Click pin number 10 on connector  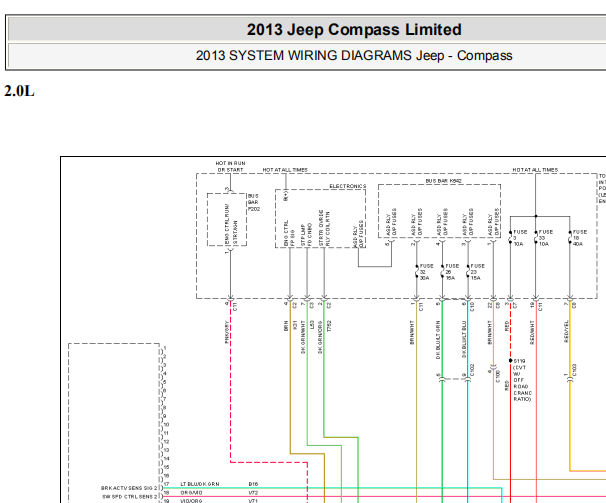click(166, 425)
